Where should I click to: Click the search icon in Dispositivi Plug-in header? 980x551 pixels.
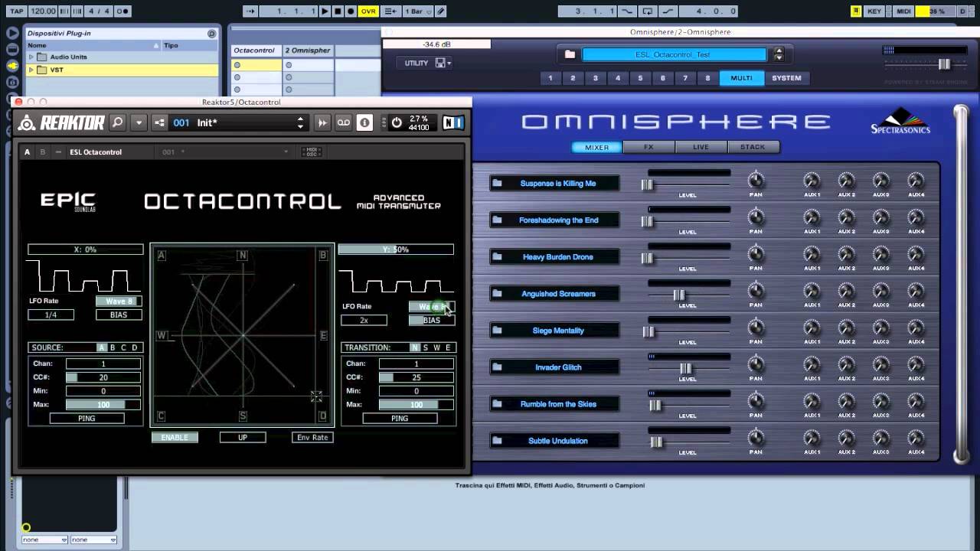click(x=212, y=34)
